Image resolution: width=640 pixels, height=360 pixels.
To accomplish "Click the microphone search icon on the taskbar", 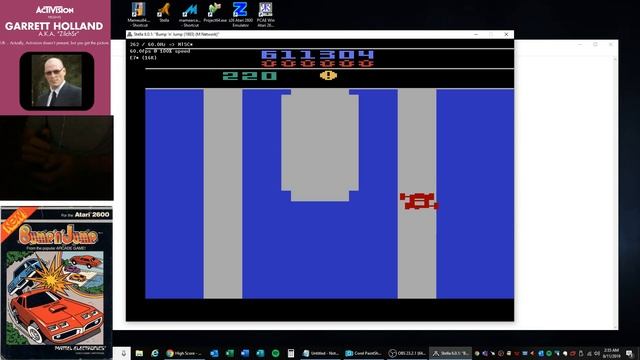I will point(123,353).
